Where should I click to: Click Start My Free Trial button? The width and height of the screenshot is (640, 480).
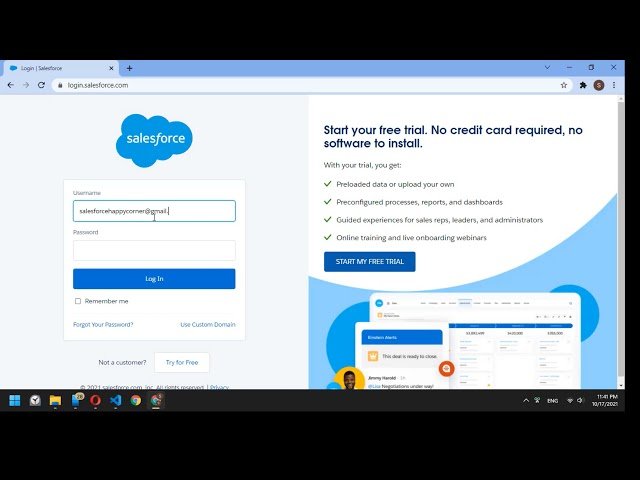tap(369, 262)
